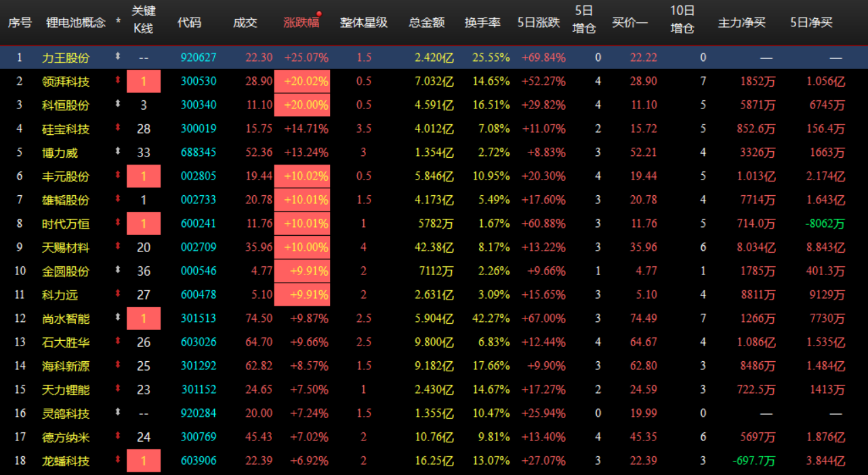Click the marker icon beside 科恒股份
The height and width of the screenshot is (475, 868).
[119, 104]
